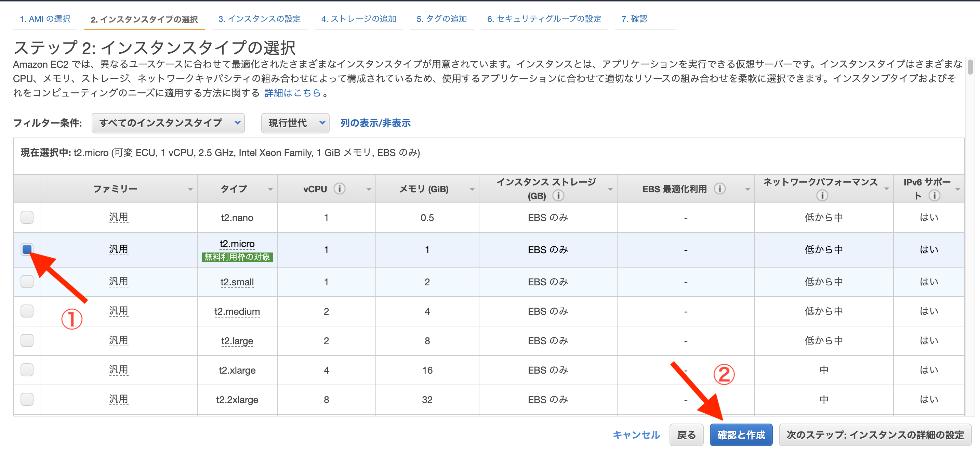
Task: Select the t2.medium row checkbox
Action: [x=27, y=311]
